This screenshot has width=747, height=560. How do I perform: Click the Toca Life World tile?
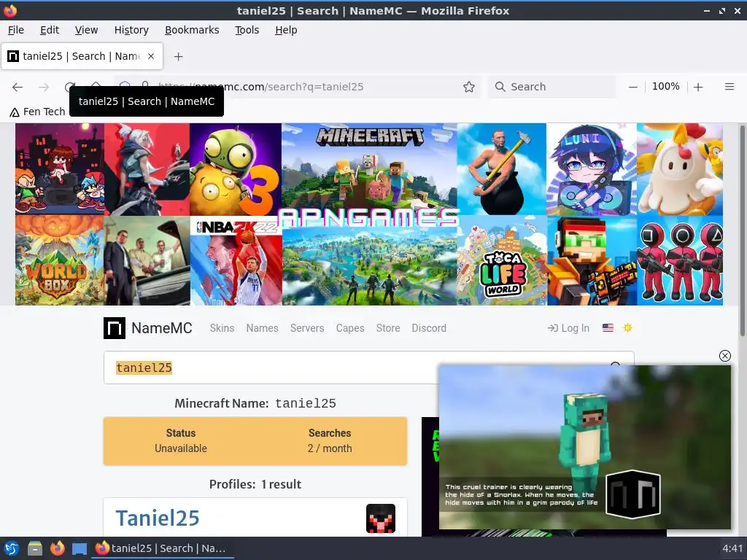tap(502, 260)
